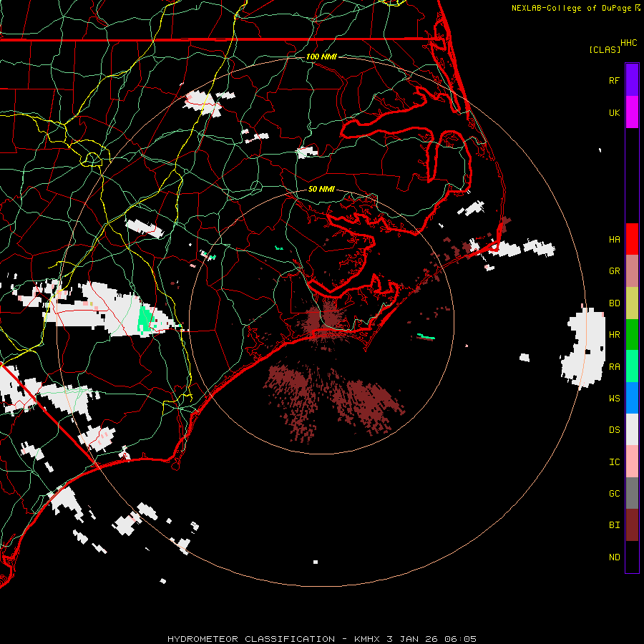Screen dimensions: 644x644
Task: Select the GR legend color block
Action: click(x=632, y=271)
